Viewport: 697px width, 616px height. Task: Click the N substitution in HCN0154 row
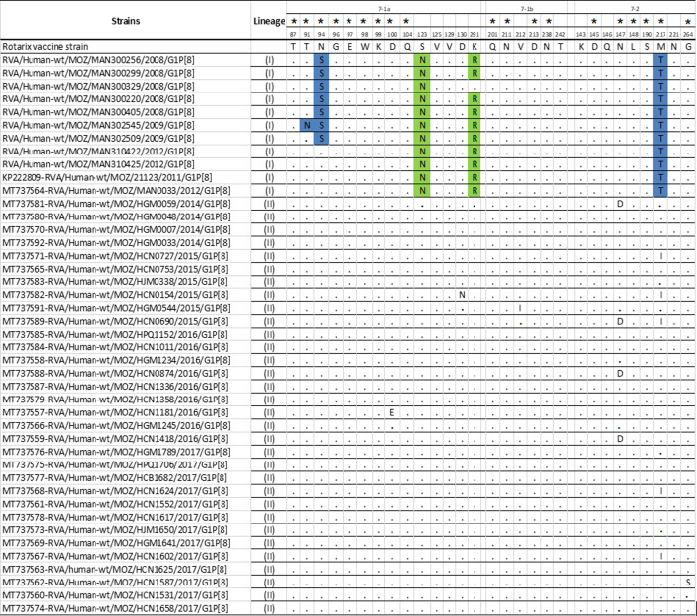tap(462, 295)
